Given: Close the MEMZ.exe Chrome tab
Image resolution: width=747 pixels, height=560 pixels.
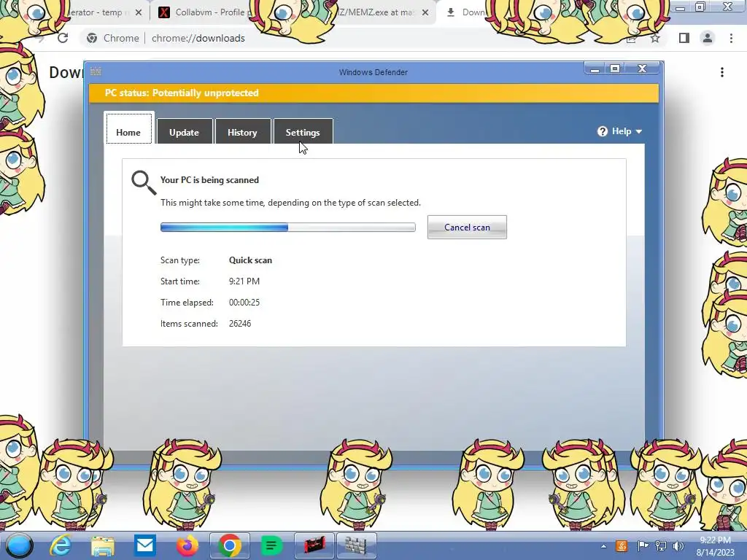Looking at the screenshot, I should pyautogui.click(x=425, y=12).
